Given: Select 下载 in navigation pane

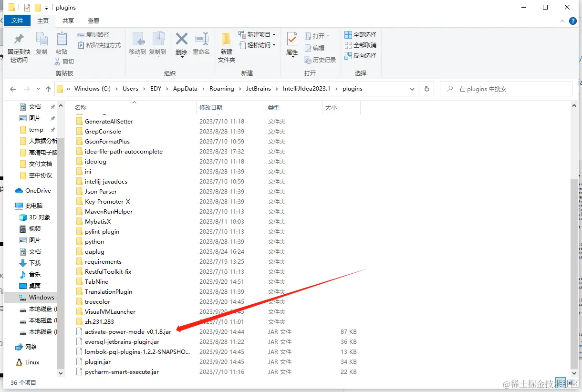Looking at the screenshot, I should (30, 263).
